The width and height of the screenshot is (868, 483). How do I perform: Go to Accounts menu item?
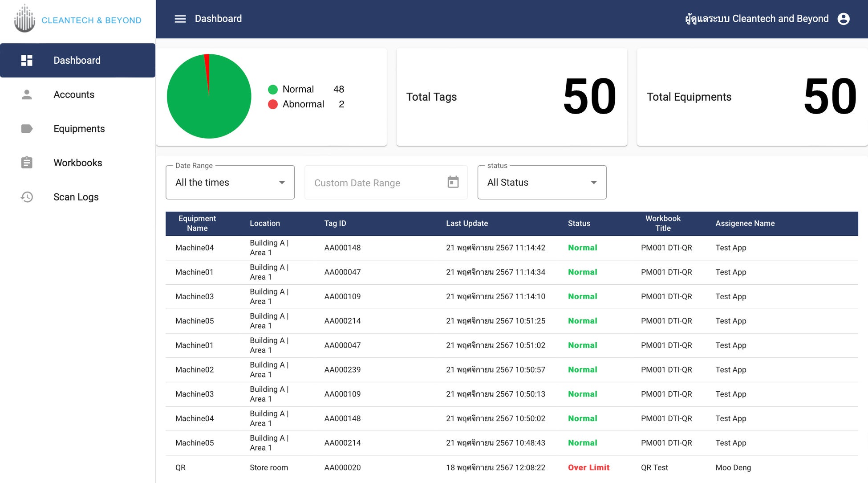(x=74, y=94)
